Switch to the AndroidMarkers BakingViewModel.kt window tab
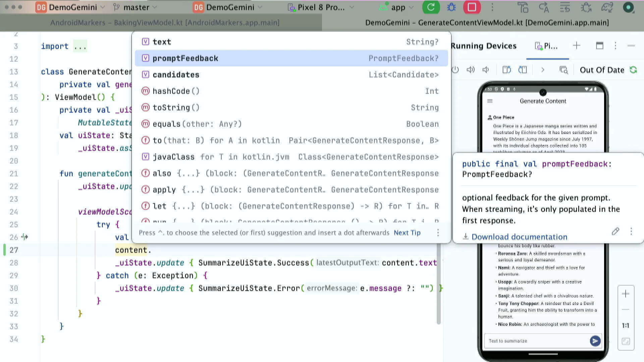This screenshot has width=644, height=362. (x=164, y=22)
